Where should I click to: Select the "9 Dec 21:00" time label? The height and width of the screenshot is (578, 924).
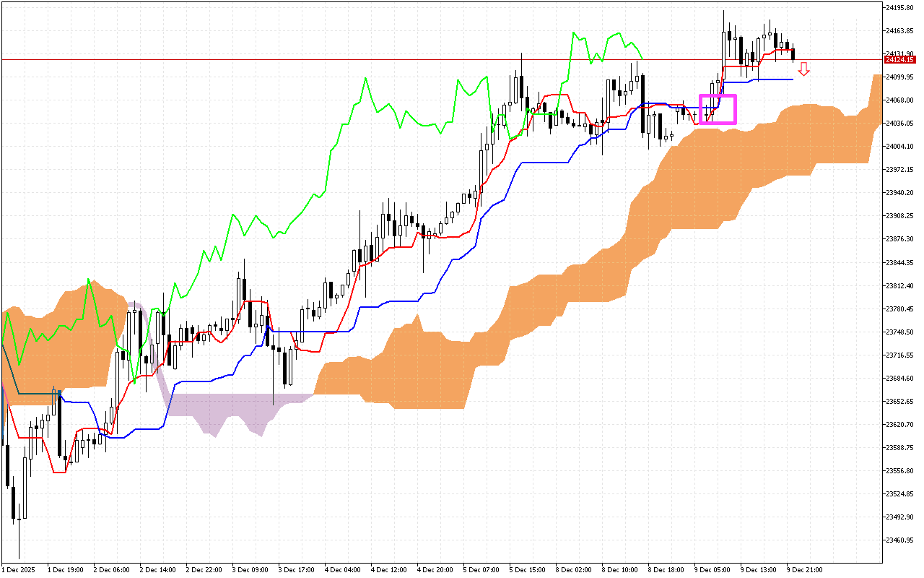coord(804,569)
